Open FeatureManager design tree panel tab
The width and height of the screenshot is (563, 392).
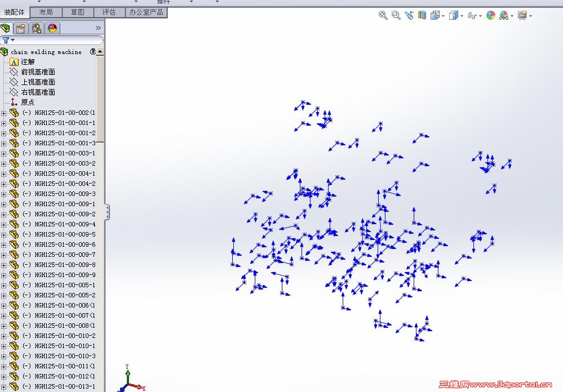point(6,28)
